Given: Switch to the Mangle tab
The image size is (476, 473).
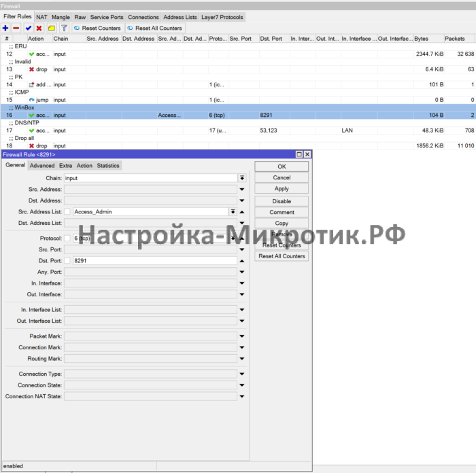Looking at the screenshot, I should [x=61, y=17].
